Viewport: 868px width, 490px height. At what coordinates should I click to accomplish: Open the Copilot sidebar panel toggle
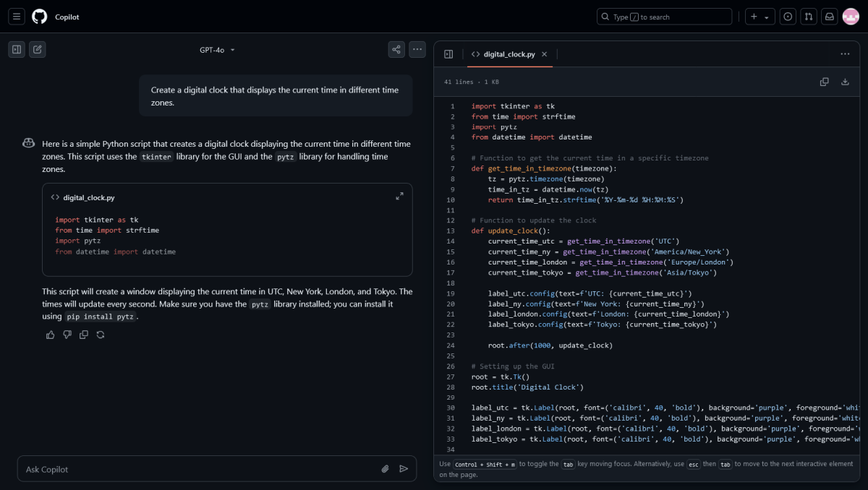16,49
